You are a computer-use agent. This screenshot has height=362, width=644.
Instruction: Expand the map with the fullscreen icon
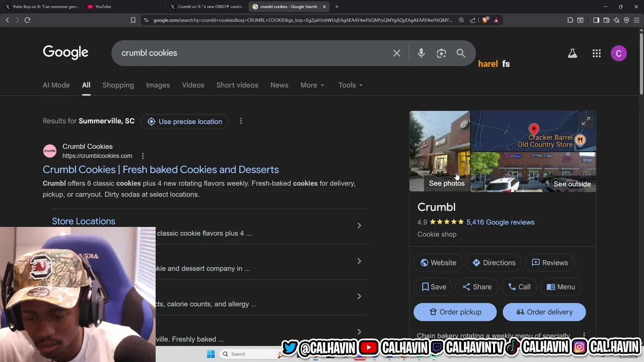pyautogui.click(x=586, y=121)
